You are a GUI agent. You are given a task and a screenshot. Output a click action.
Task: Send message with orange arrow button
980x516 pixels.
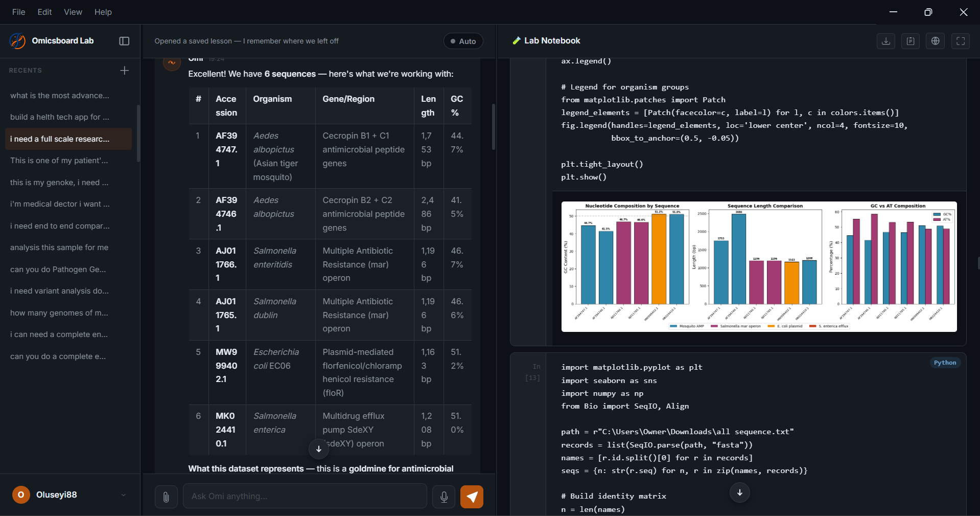472,497
